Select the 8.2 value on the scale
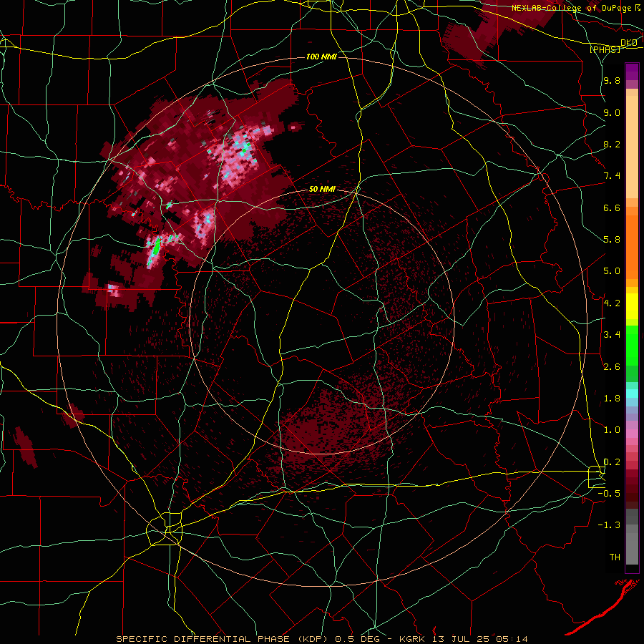The width and height of the screenshot is (644, 644). pyautogui.click(x=612, y=144)
